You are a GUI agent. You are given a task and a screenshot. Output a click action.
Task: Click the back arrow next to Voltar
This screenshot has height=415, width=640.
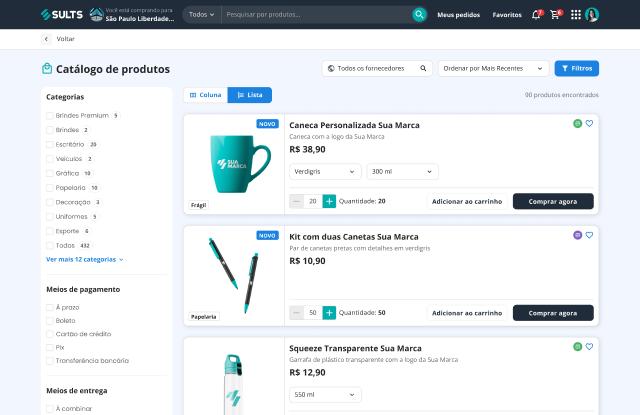(46, 39)
